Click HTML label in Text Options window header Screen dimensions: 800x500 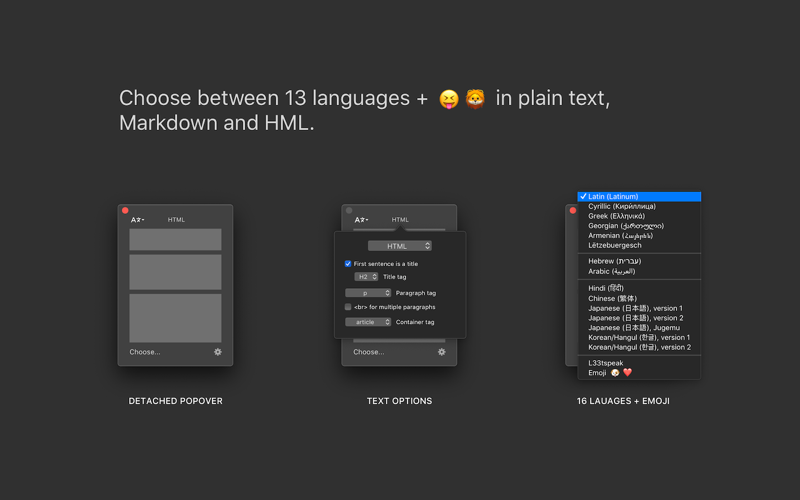pos(401,220)
